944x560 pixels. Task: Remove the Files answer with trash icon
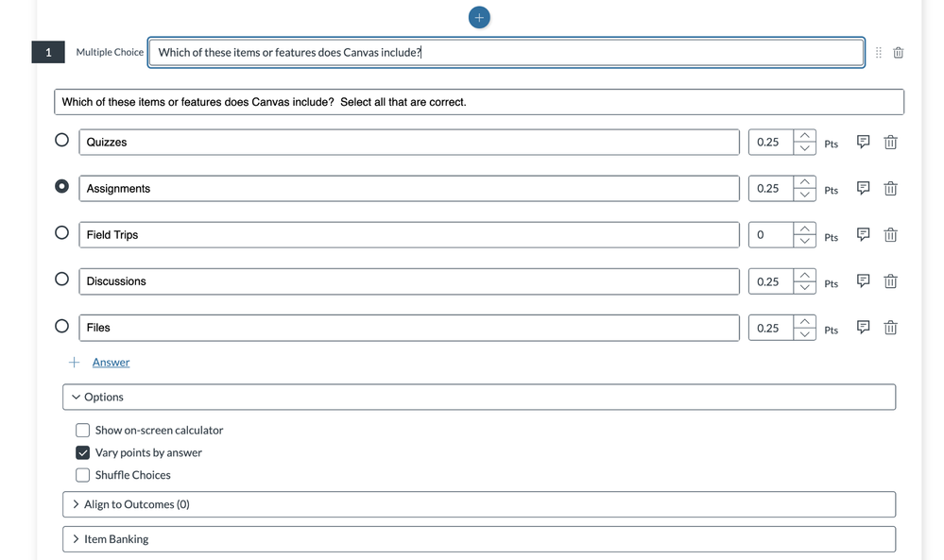(890, 328)
